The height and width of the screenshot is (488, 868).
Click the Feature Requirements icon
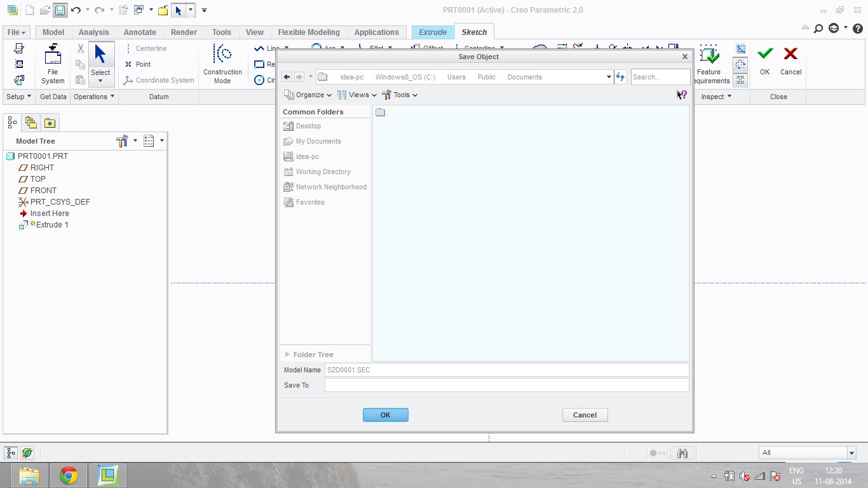[709, 62]
